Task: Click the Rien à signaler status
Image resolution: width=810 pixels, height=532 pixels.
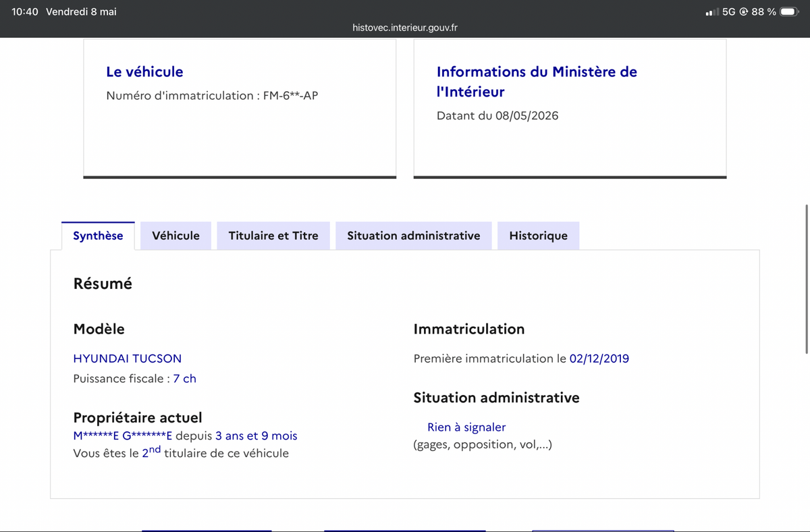Action: click(x=466, y=427)
